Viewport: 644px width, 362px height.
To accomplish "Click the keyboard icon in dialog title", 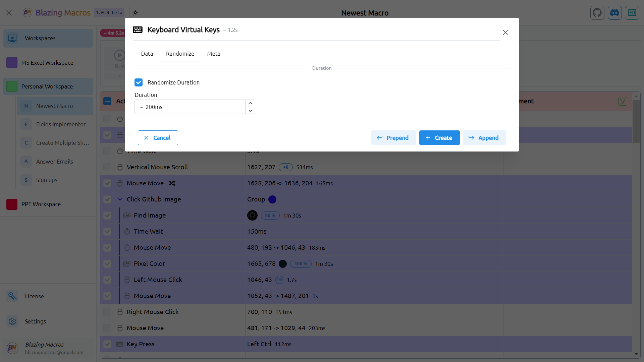I will click(138, 29).
